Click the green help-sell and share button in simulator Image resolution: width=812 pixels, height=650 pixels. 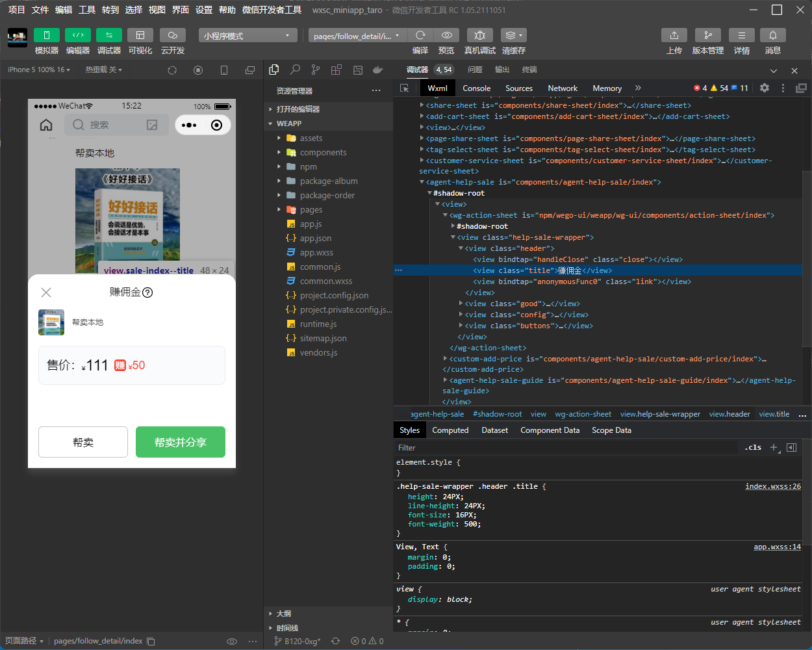point(181,442)
